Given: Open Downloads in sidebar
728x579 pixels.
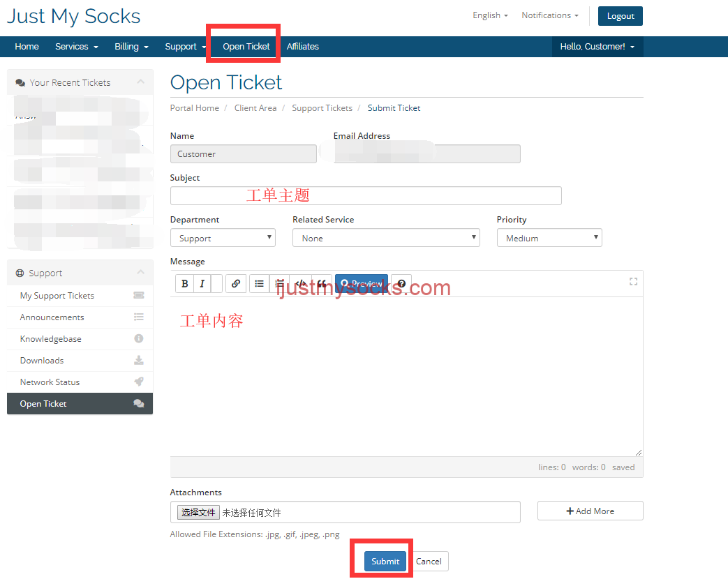Looking at the screenshot, I should click(x=80, y=361).
